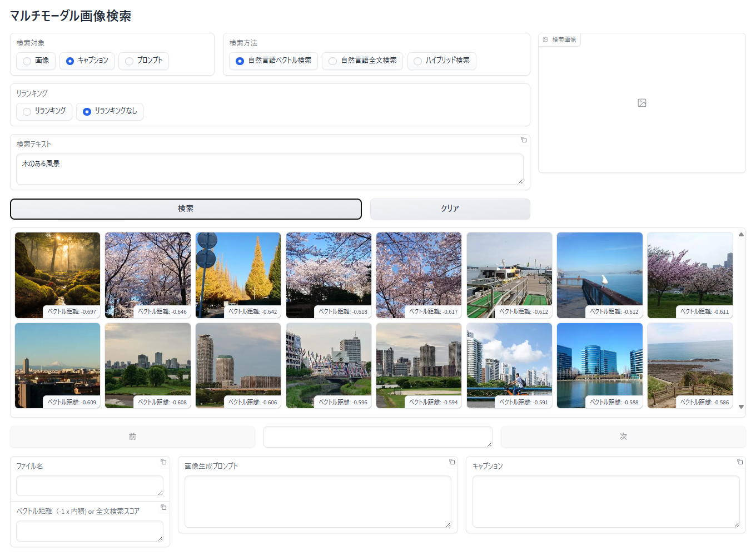
Task: Click the 検索画像 upload area
Action: [642, 103]
